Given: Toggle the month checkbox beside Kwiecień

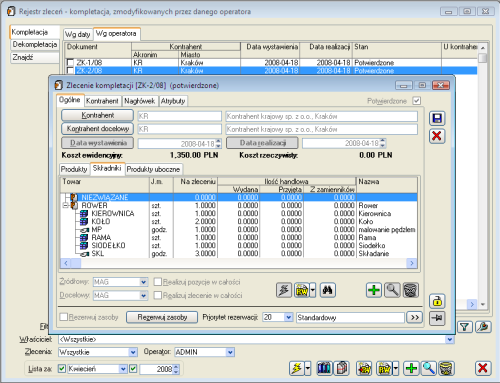Looking at the screenshot, I should (x=62, y=369).
